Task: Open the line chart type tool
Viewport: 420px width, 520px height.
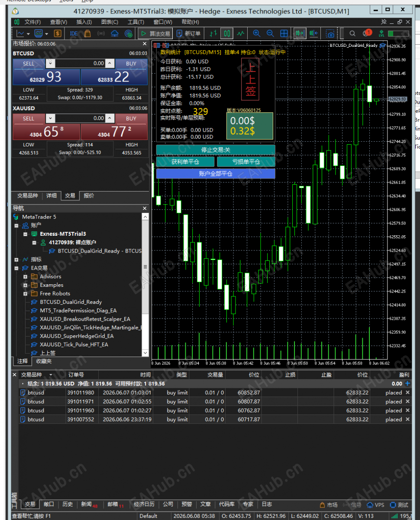Action: [20, 33]
